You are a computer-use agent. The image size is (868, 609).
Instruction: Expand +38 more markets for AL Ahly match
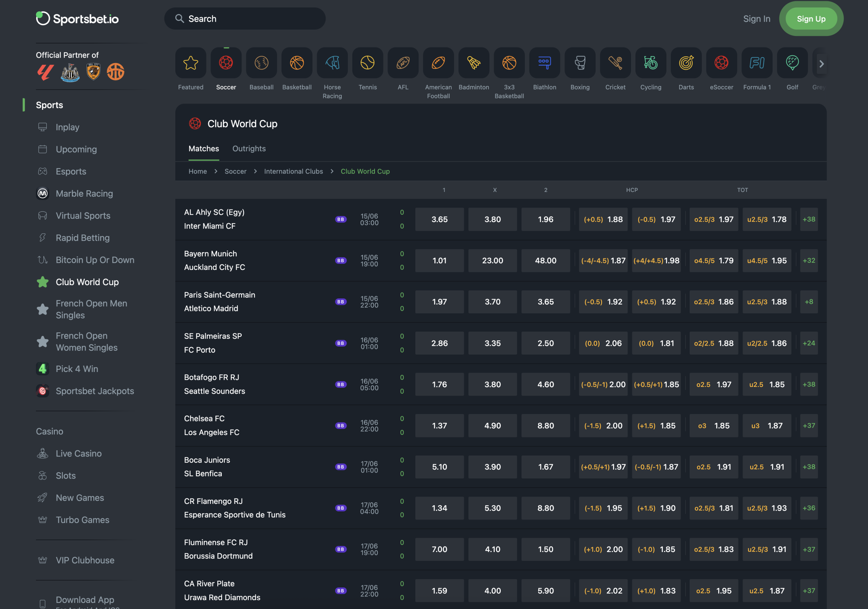point(809,219)
